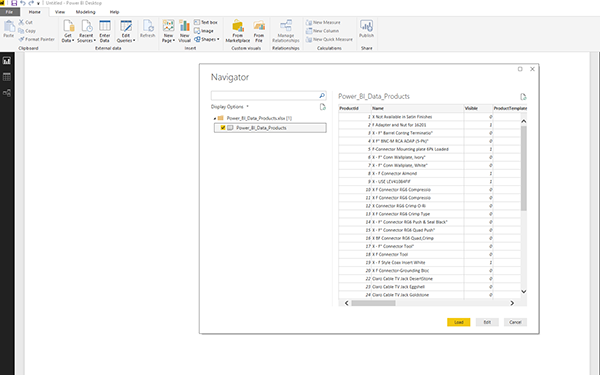600x375 pixels.
Task: Maximize the Navigator dialog
Action: click(520, 69)
